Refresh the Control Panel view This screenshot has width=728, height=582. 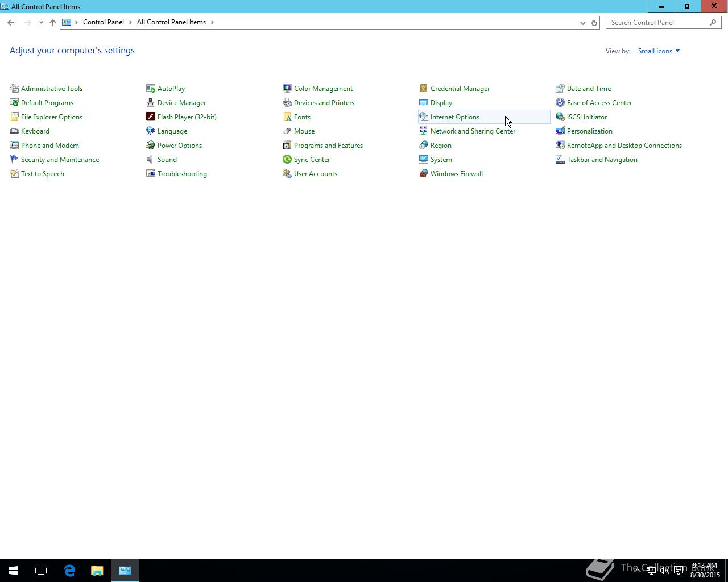594,23
